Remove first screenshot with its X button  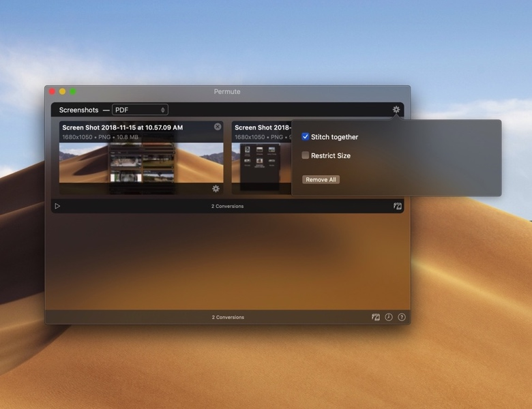pos(218,127)
